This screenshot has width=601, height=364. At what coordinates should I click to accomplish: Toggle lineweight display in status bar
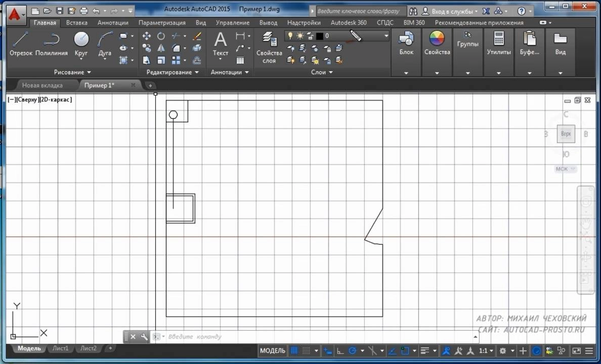424,350
